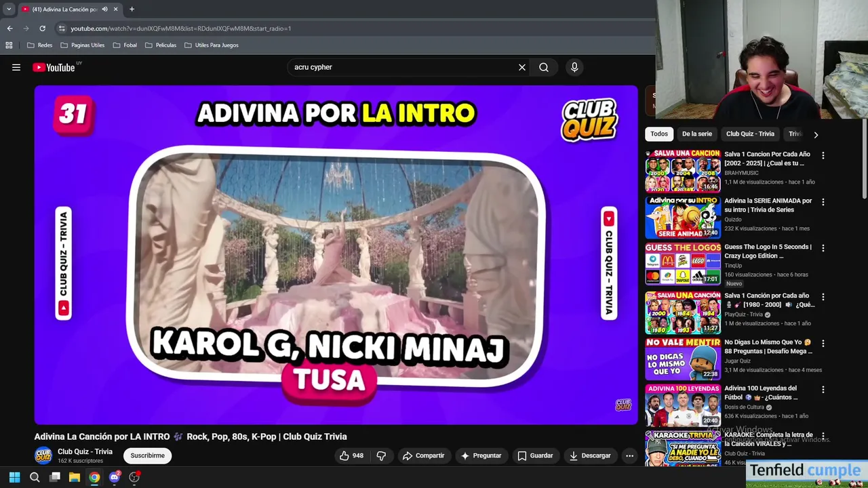
Task: Select the De la serie chip
Action: point(697,134)
